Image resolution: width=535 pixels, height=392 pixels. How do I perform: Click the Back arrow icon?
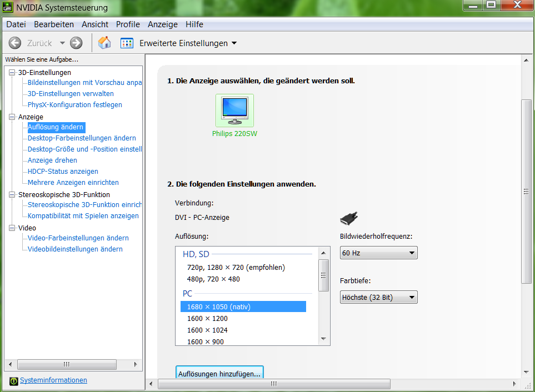point(14,43)
